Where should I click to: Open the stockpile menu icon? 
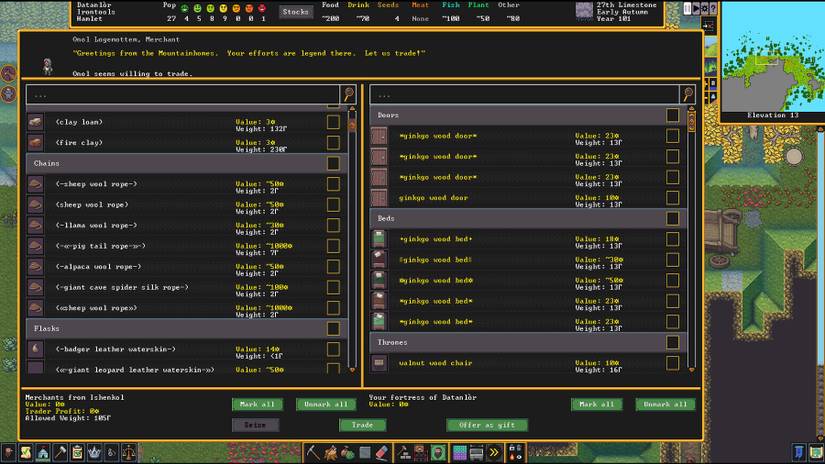420,452
